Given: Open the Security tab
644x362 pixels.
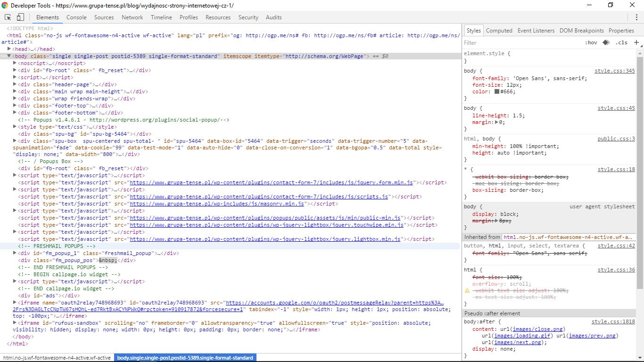Looking at the screenshot, I should point(248,17).
